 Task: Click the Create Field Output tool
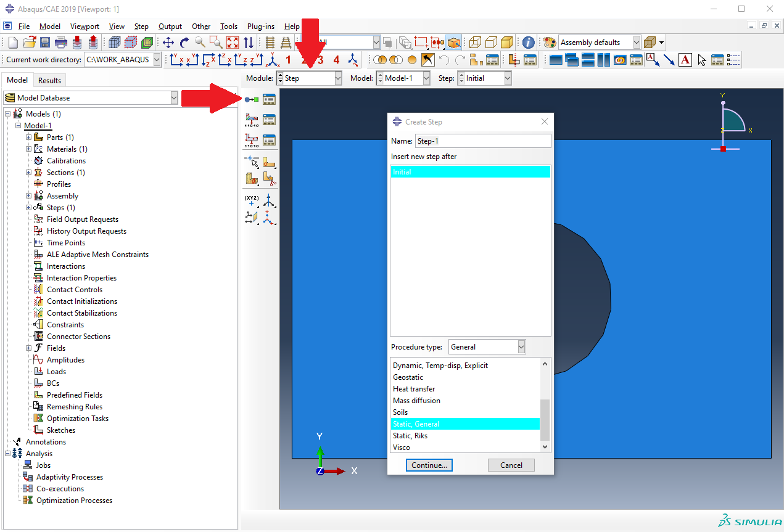click(x=252, y=120)
